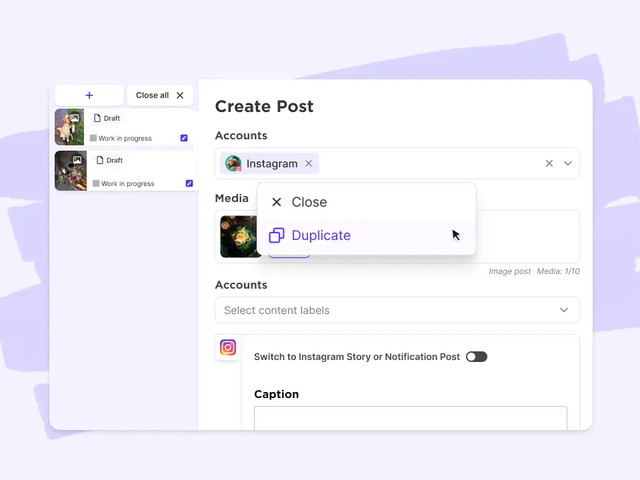Click the second draft's Work in progress label
The height and width of the screenshot is (480, 640).
(x=127, y=184)
